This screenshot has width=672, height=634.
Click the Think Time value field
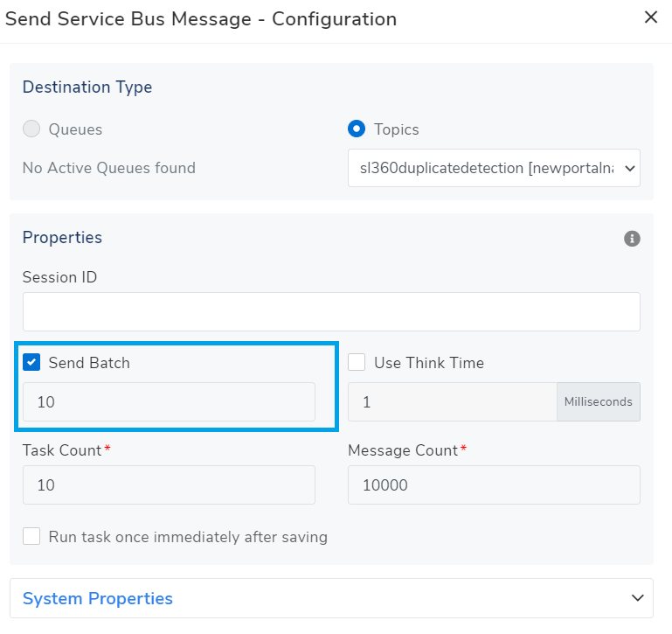(452, 402)
